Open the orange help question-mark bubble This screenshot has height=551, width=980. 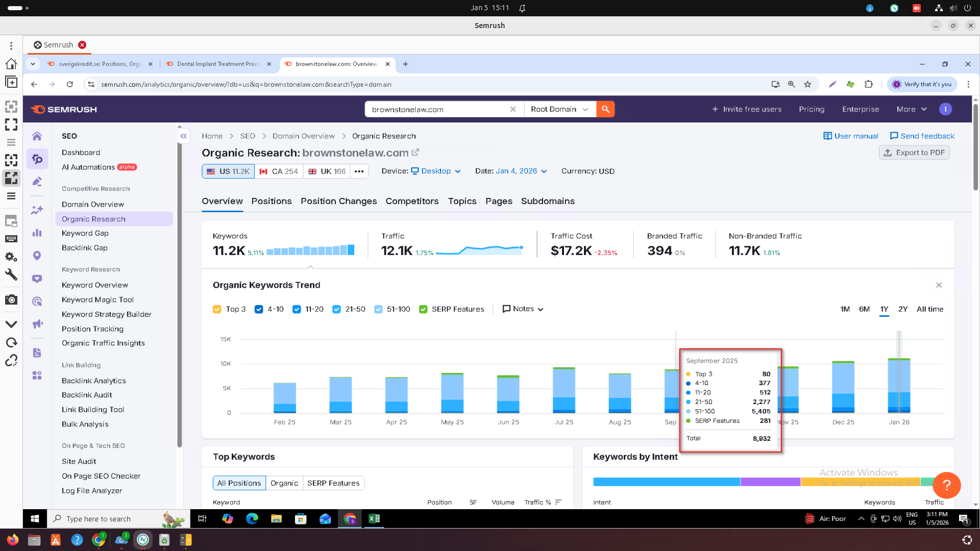coord(946,485)
